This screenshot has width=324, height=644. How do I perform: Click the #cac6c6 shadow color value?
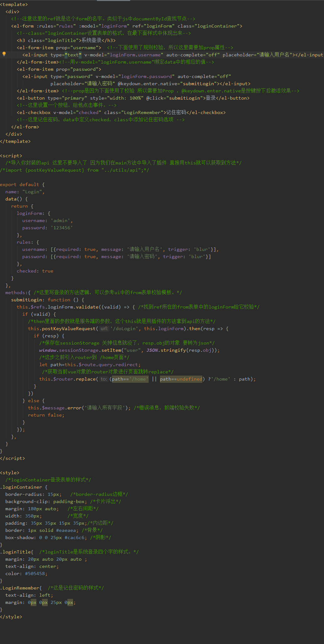pos(74,538)
